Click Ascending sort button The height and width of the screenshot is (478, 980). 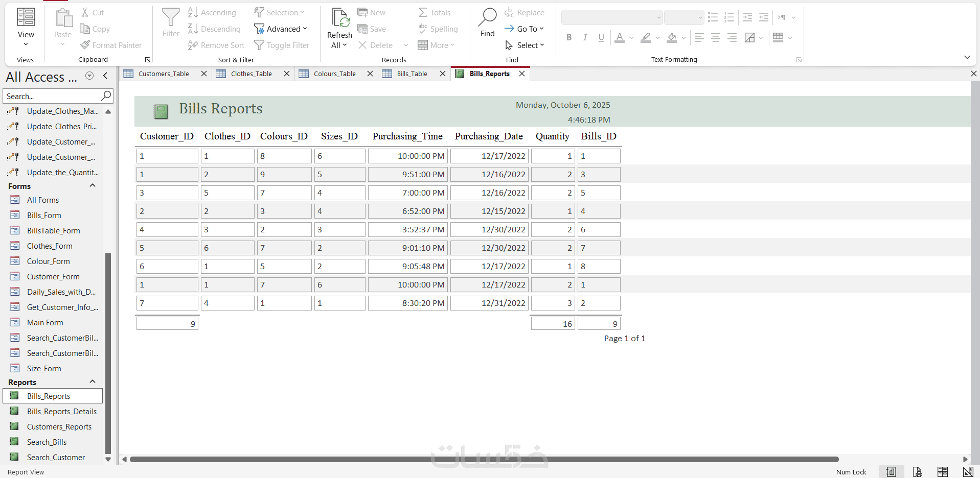point(212,12)
